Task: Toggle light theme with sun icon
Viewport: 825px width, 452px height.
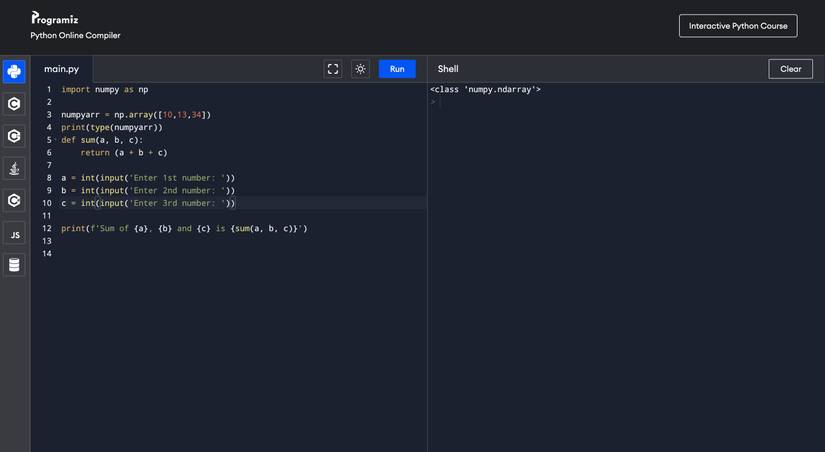Action: pyautogui.click(x=360, y=69)
